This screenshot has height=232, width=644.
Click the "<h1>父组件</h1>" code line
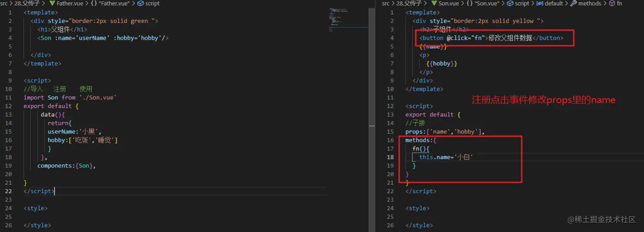[62, 29]
